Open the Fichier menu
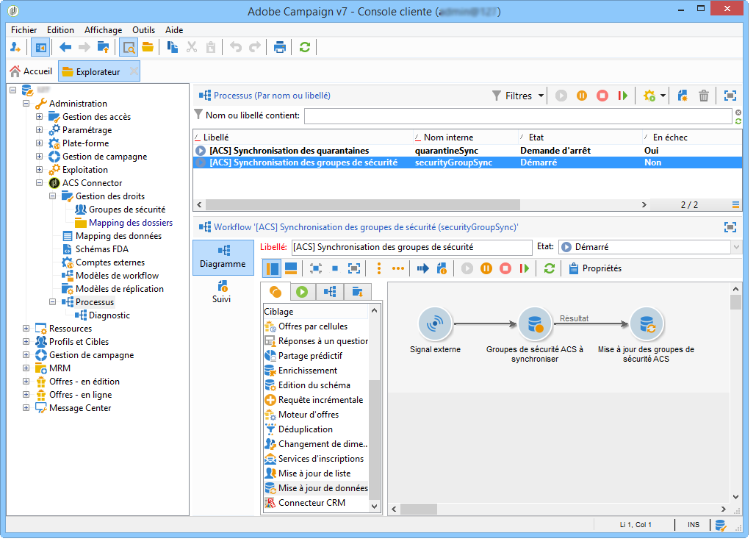 click(x=24, y=30)
